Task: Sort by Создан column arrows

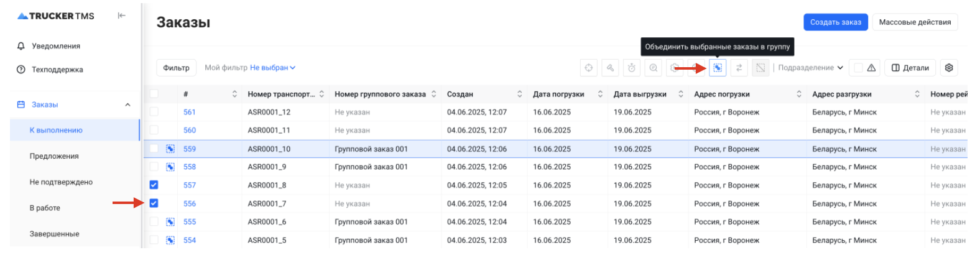Action: [519, 94]
